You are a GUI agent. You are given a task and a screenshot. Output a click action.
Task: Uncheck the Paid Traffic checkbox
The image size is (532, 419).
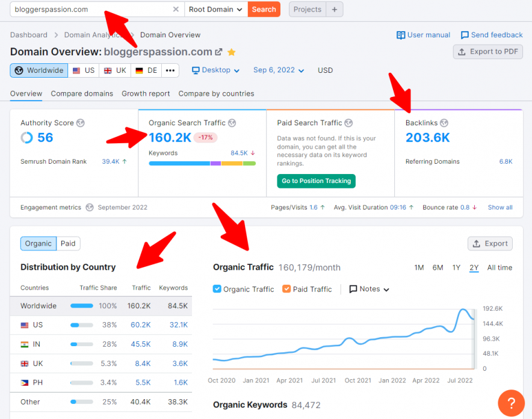coord(286,289)
